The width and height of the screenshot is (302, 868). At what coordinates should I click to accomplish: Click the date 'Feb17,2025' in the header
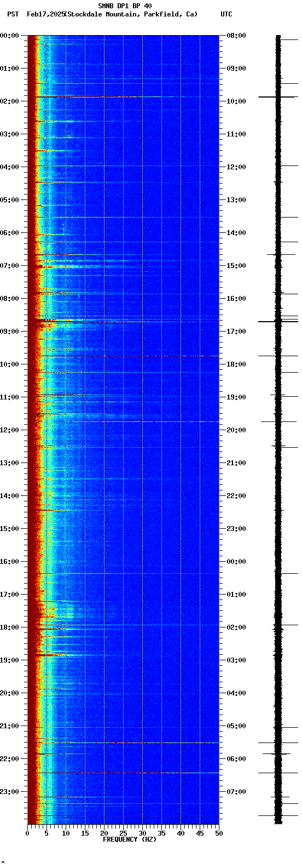[x=45, y=14]
